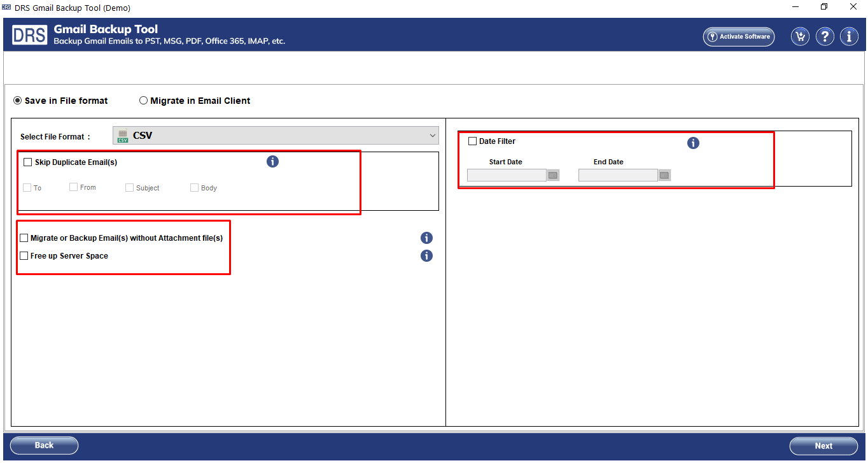The image size is (868, 463).
Task: Click the Back button
Action: [x=45, y=445]
